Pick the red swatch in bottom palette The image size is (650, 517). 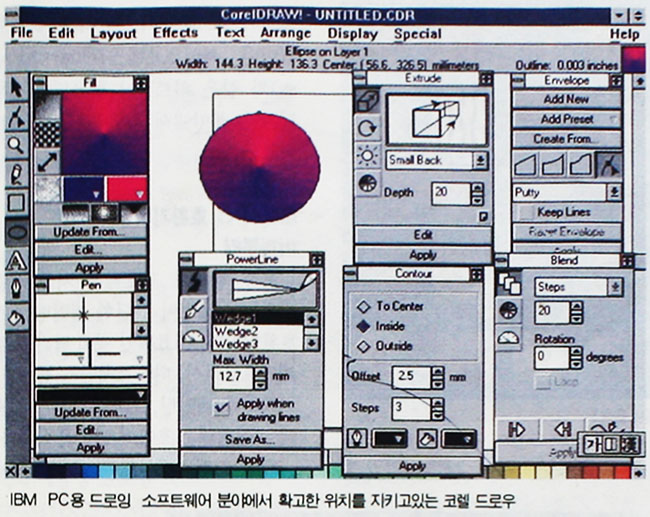coord(622,472)
